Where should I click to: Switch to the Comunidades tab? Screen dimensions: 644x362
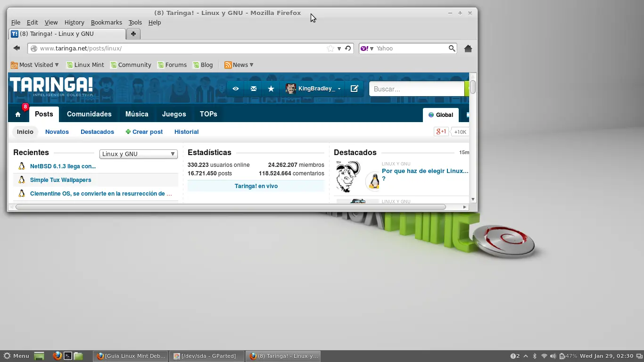[x=89, y=114]
